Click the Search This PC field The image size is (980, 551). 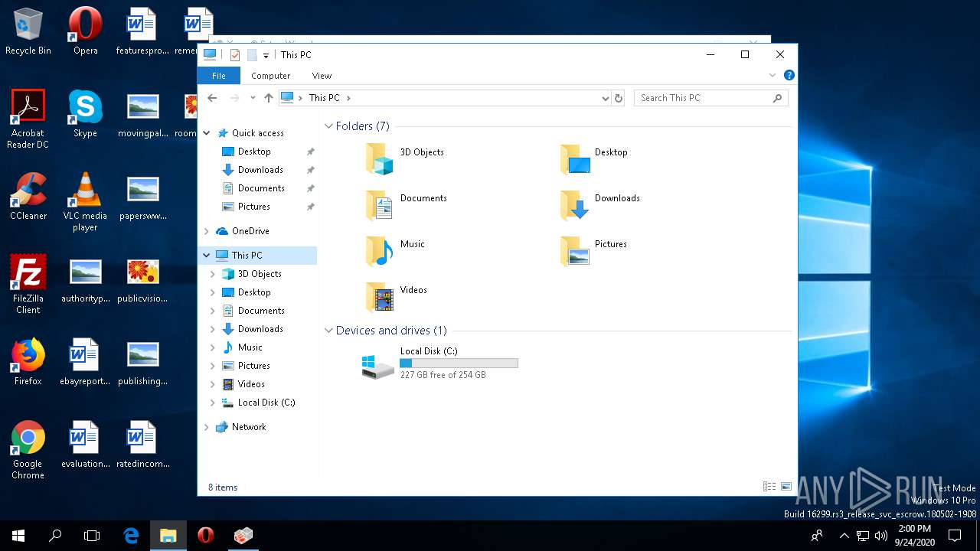point(710,98)
